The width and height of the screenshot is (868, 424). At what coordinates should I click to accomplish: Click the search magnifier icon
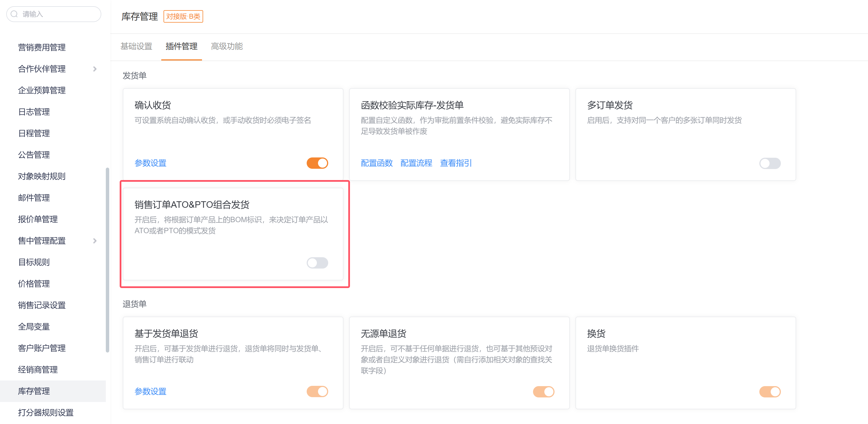coord(14,14)
